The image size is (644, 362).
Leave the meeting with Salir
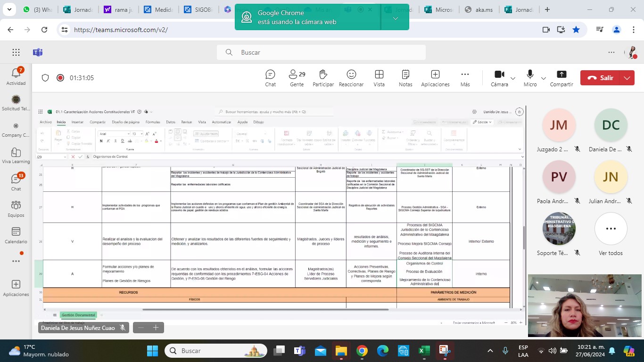[600, 78]
